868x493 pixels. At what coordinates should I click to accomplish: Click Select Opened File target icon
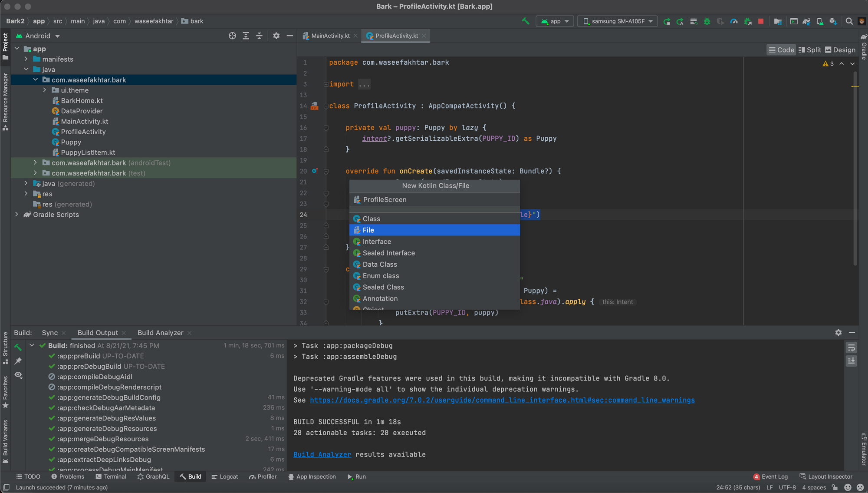click(x=232, y=36)
